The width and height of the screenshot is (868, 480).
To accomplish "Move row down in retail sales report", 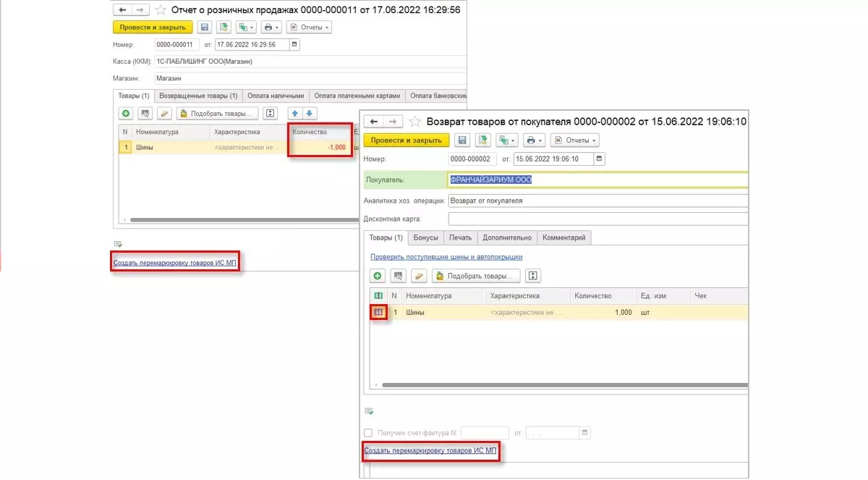I will [x=310, y=114].
